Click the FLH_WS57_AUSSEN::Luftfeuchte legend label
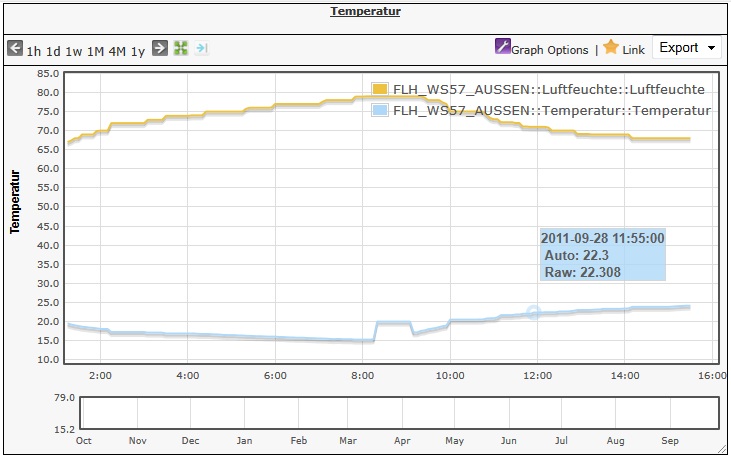This screenshot has width=731, height=459. 549,89
